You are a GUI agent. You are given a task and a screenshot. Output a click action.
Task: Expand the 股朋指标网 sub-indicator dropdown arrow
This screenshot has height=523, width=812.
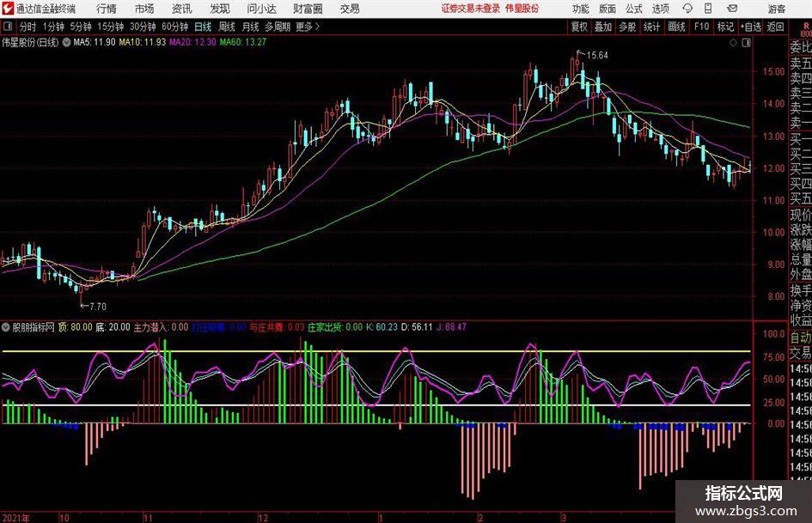(x=6, y=327)
